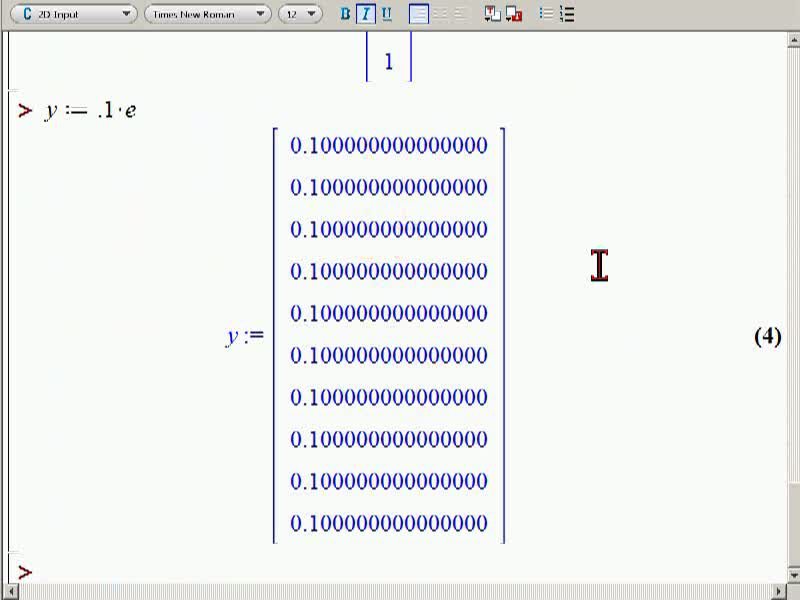Select right text alignment icon
Screen dimensions: 800x600
[459, 14]
